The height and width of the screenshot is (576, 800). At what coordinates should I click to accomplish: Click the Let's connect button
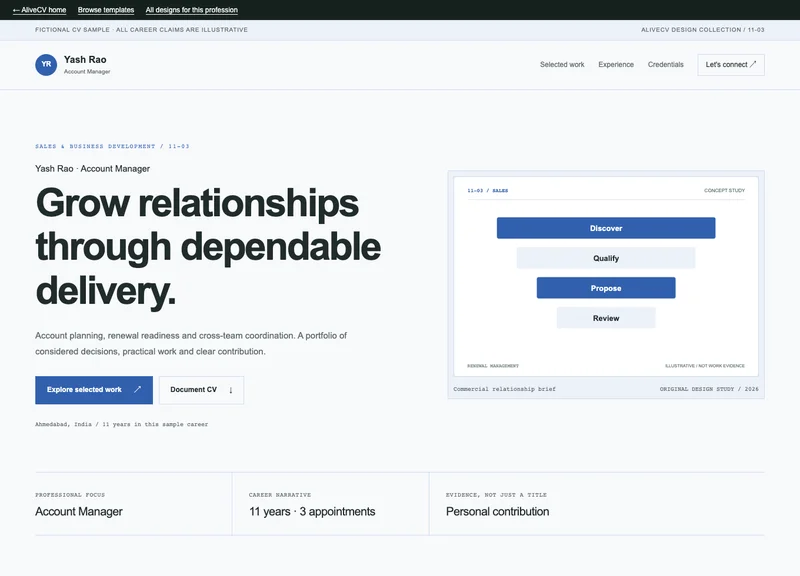click(x=731, y=65)
